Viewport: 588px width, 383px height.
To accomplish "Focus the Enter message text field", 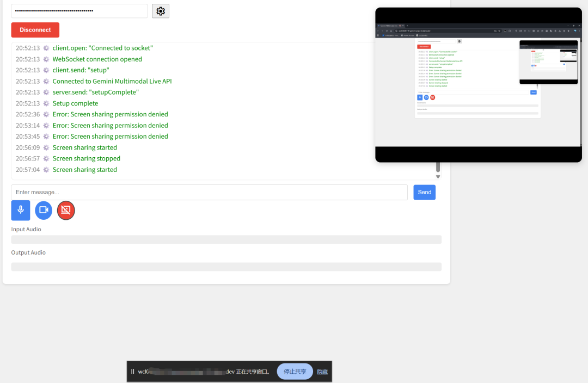I will [x=209, y=192].
